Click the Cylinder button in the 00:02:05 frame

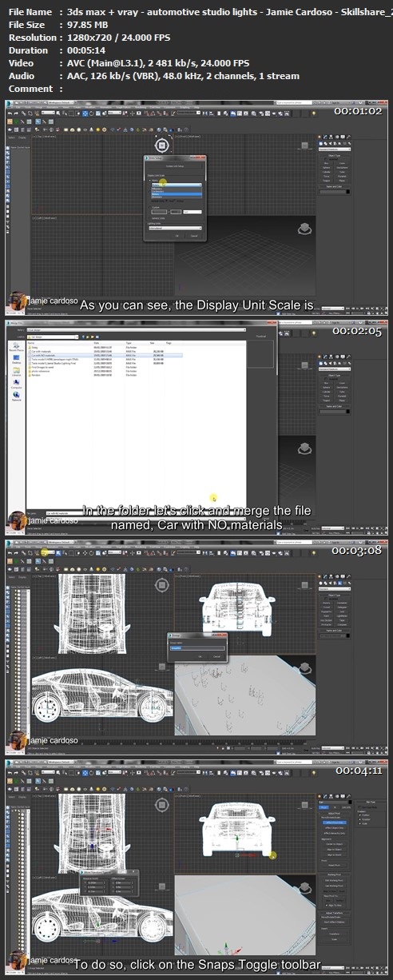pos(327,392)
